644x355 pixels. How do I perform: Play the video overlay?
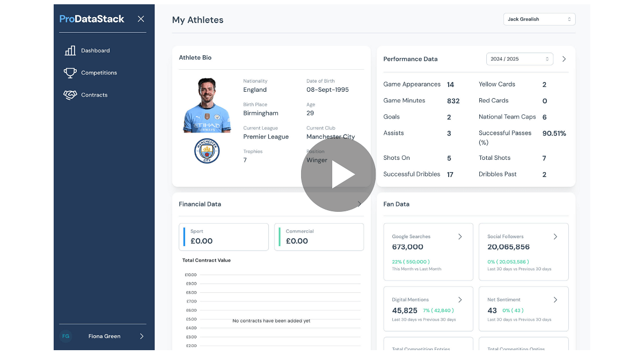coord(338,175)
